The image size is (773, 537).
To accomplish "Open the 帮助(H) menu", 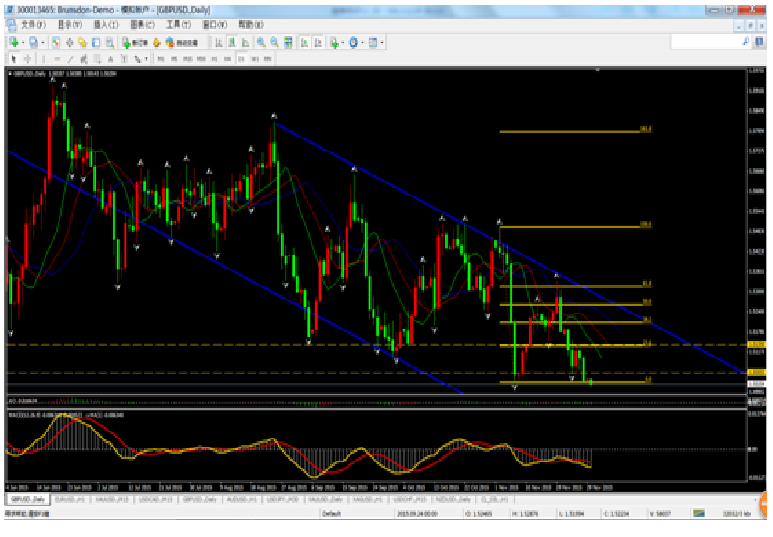I will coord(251,25).
